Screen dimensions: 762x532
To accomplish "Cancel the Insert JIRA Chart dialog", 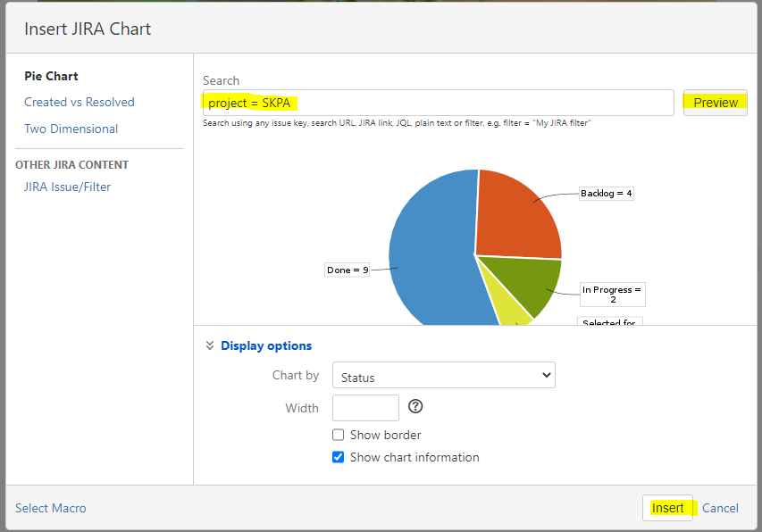I will click(x=720, y=508).
